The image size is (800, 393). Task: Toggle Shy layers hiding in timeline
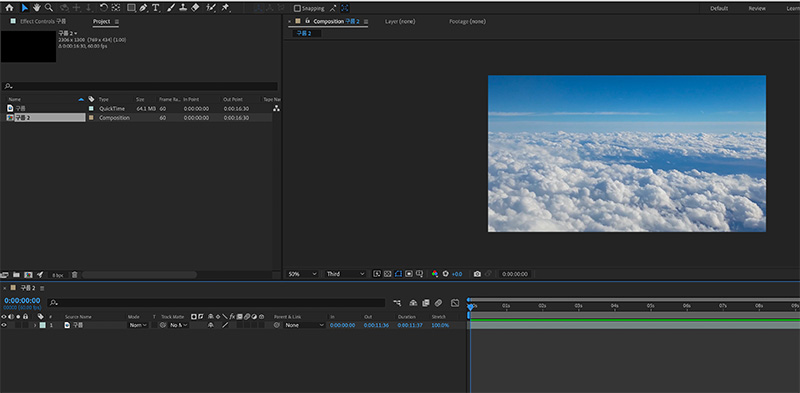pos(413,303)
